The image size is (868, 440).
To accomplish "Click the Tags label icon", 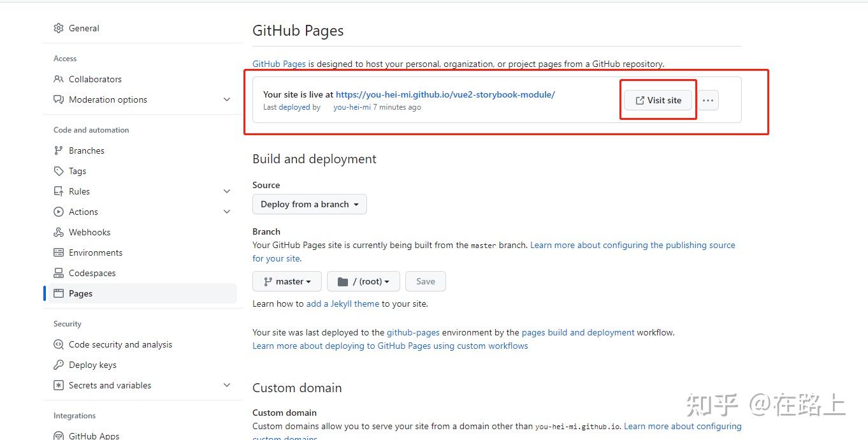I will pyautogui.click(x=59, y=171).
